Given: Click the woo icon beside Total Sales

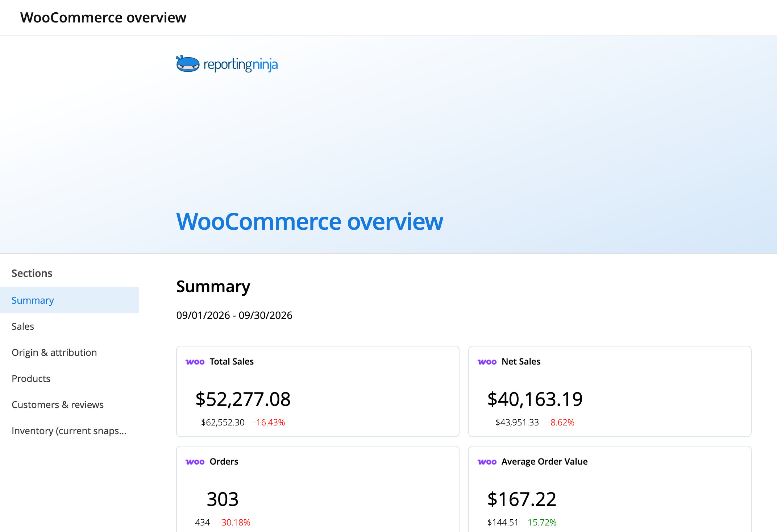Looking at the screenshot, I should (195, 362).
